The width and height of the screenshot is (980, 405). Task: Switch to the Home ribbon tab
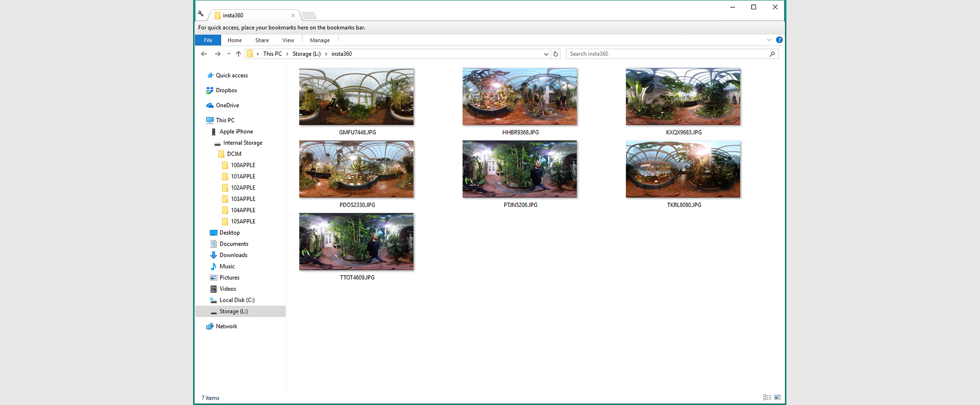[234, 40]
